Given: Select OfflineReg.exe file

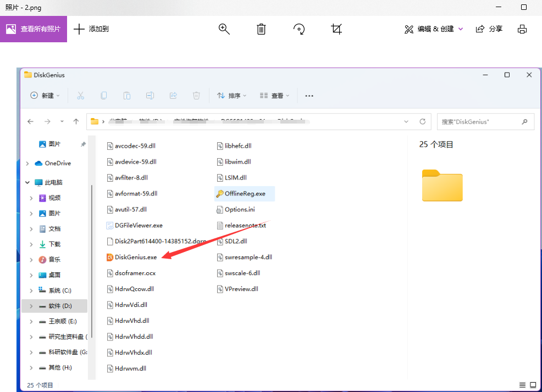Looking at the screenshot, I should coord(245,194).
